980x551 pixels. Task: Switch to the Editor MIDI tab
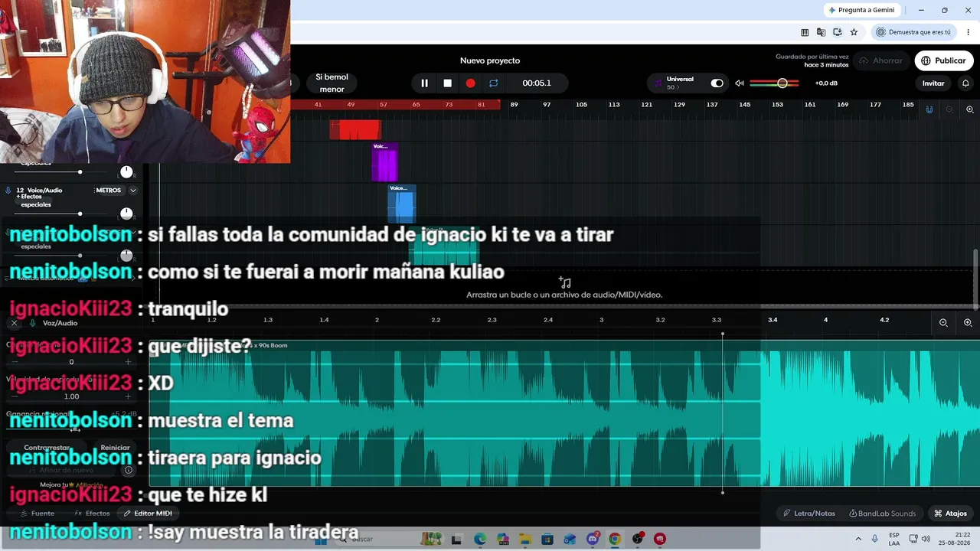coord(148,514)
